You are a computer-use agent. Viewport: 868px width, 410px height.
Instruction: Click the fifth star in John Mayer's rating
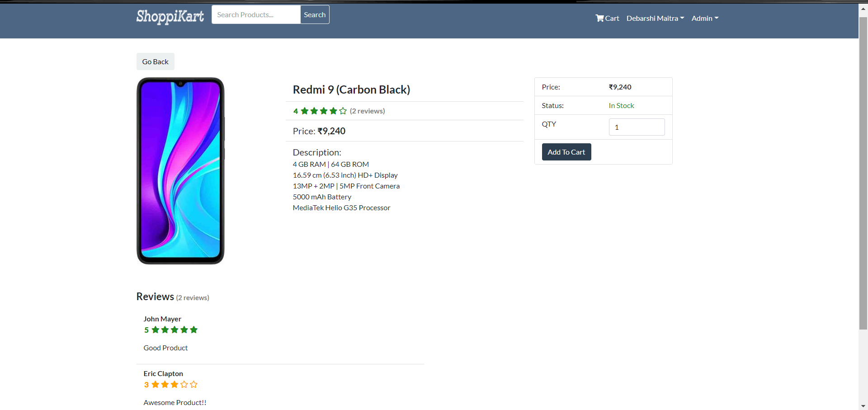pyautogui.click(x=194, y=330)
